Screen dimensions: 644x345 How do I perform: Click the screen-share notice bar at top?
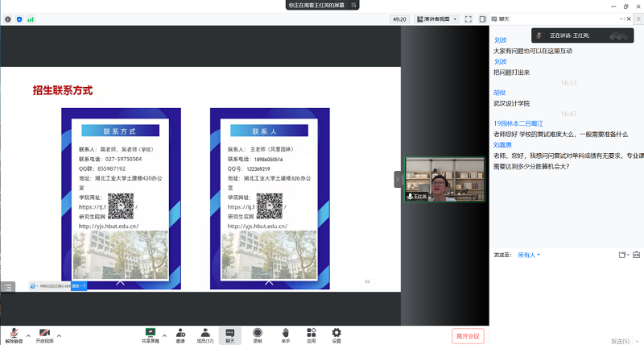pyautogui.click(x=322, y=5)
